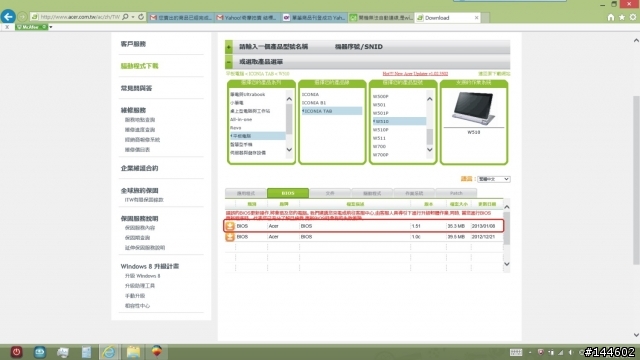The image size is (640, 360).
Task: Open the New Acer Updater red link
Action: 415,74
